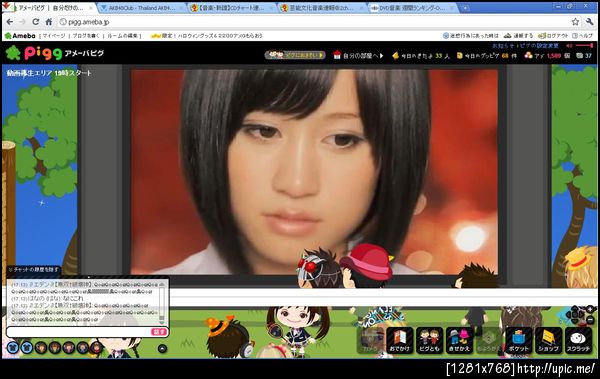Screen dimensions: 600x379
Task: Click the browser home icon
Action: [49, 22]
